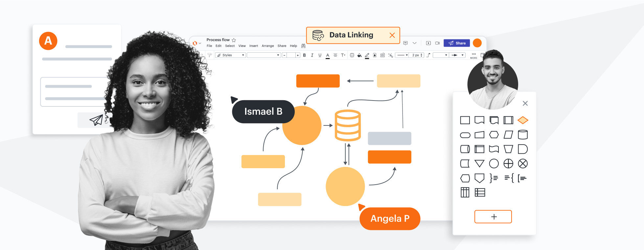Click the plus button below shapes
The height and width of the screenshot is (250, 644).
tap(493, 217)
